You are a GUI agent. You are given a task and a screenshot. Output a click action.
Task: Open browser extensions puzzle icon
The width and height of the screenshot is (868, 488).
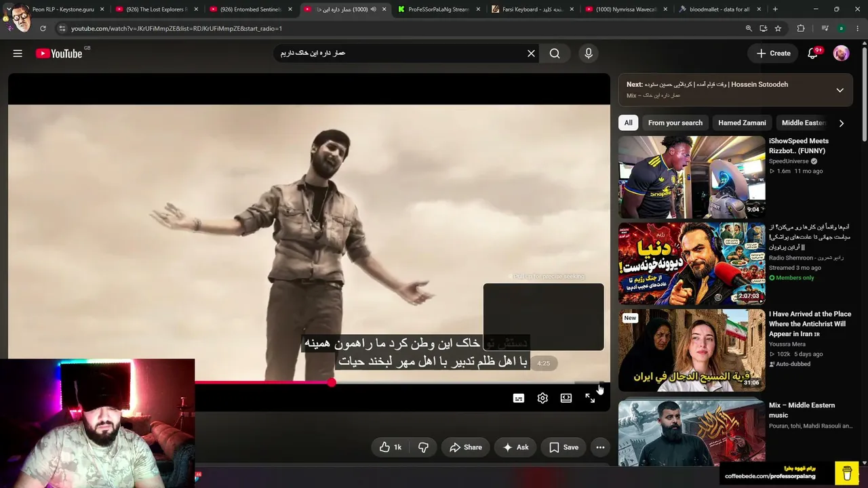point(801,28)
